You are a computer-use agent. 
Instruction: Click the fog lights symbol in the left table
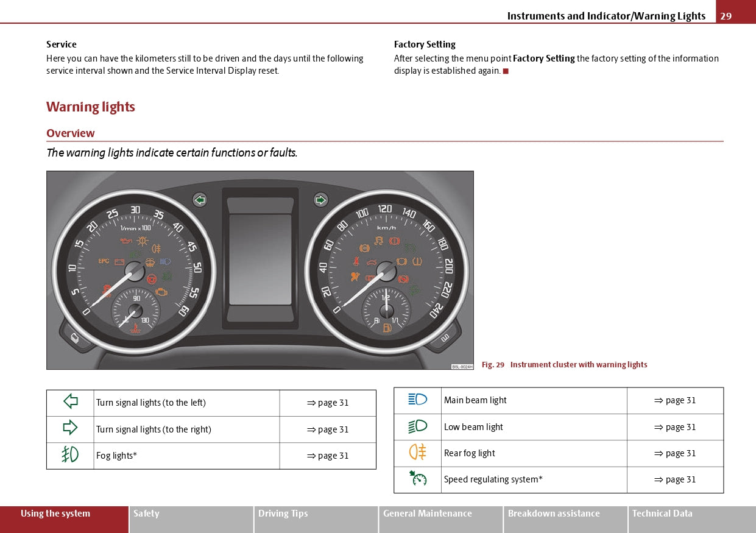tap(70, 455)
